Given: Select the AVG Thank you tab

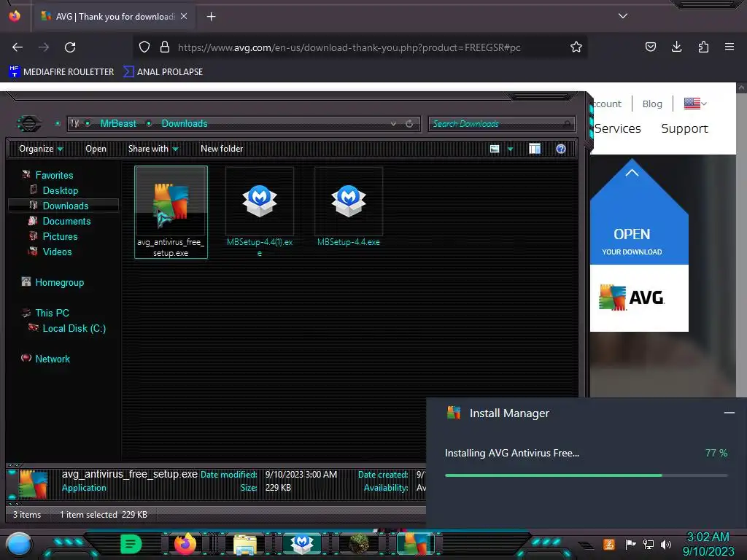Looking at the screenshot, I should [113, 17].
